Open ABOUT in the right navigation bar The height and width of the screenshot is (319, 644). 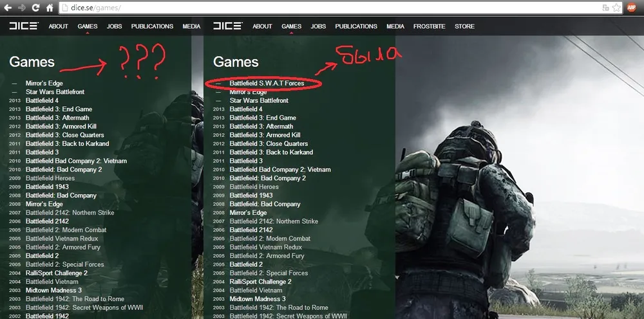[x=263, y=26]
